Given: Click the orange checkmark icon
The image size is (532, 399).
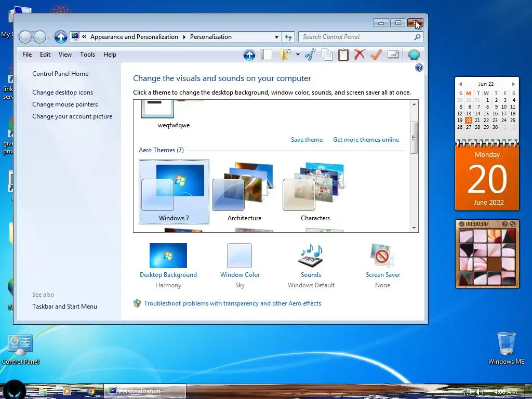Looking at the screenshot, I should point(376,54).
